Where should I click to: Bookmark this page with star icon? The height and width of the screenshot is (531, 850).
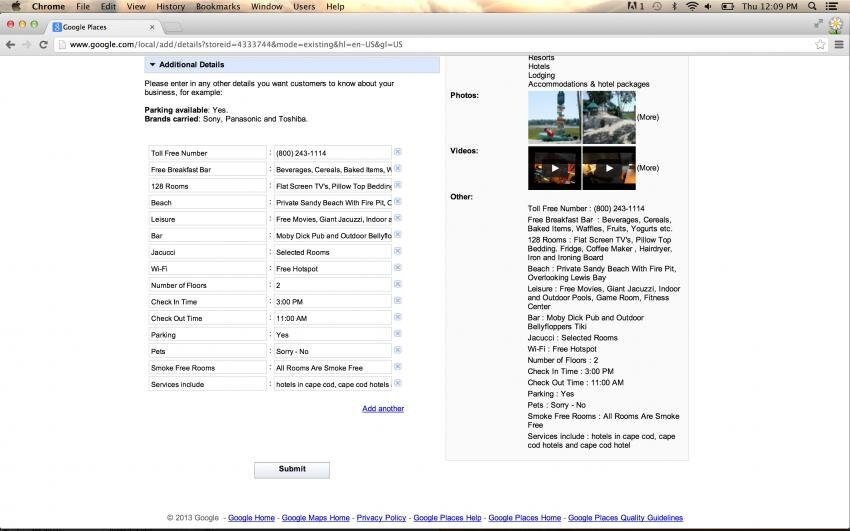click(x=820, y=44)
